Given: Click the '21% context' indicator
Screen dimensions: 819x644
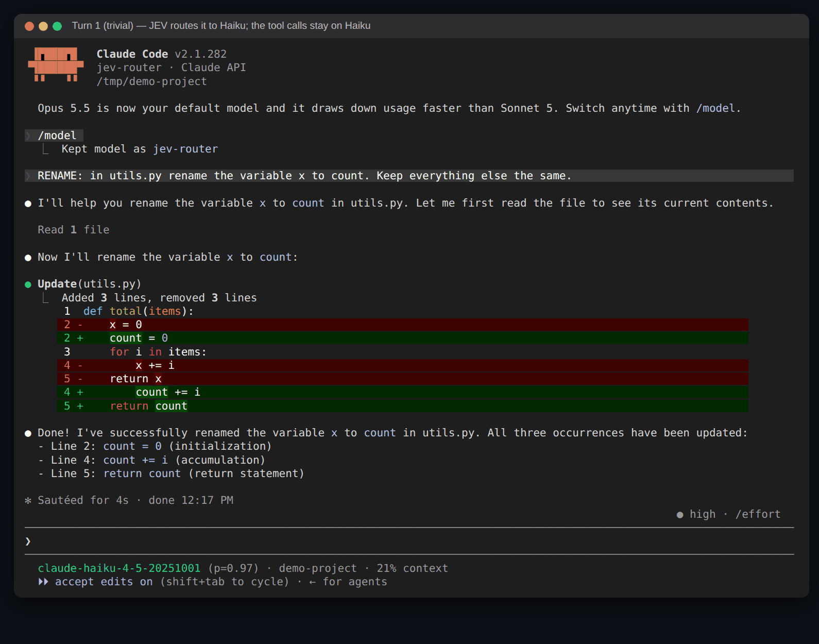Looking at the screenshot, I should coord(412,568).
